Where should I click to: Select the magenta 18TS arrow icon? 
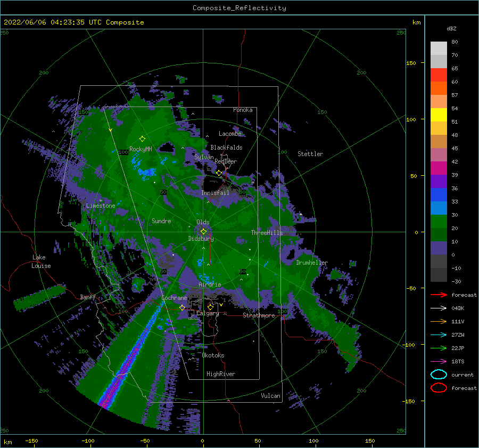(x=439, y=362)
